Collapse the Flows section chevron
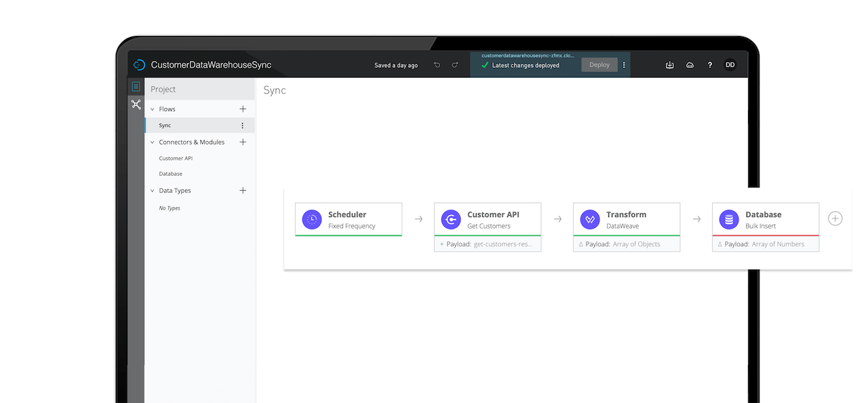The height and width of the screenshot is (403, 868). pyautogui.click(x=153, y=109)
